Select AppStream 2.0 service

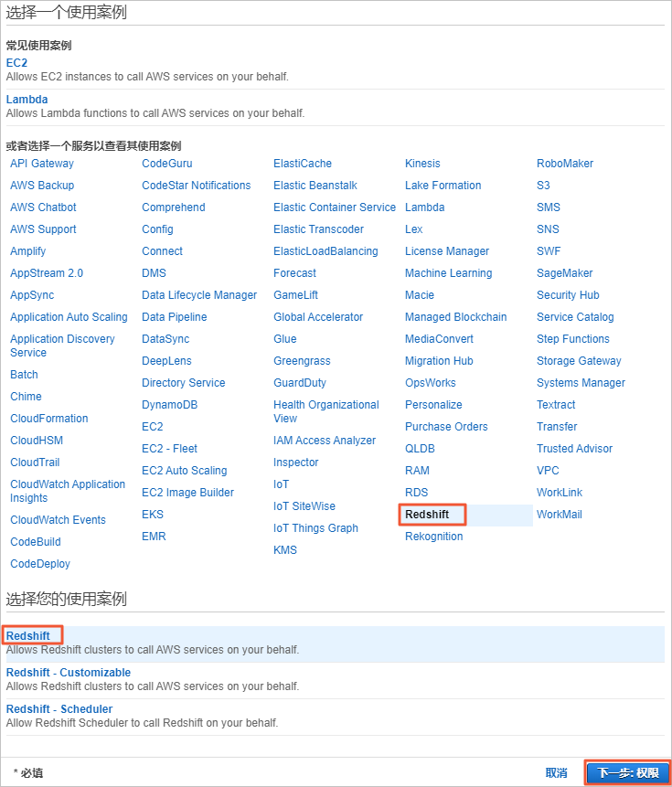(x=47, y=273)
